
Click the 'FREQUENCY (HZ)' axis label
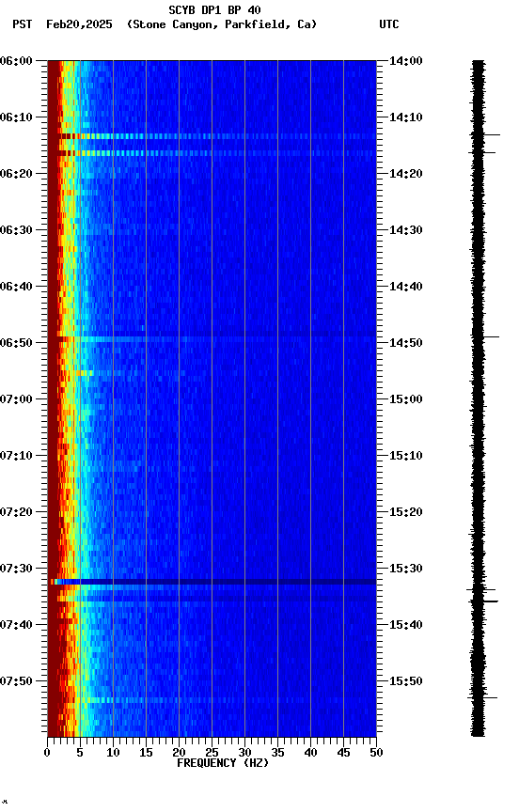pyautogui.click(x=223, y=763)
